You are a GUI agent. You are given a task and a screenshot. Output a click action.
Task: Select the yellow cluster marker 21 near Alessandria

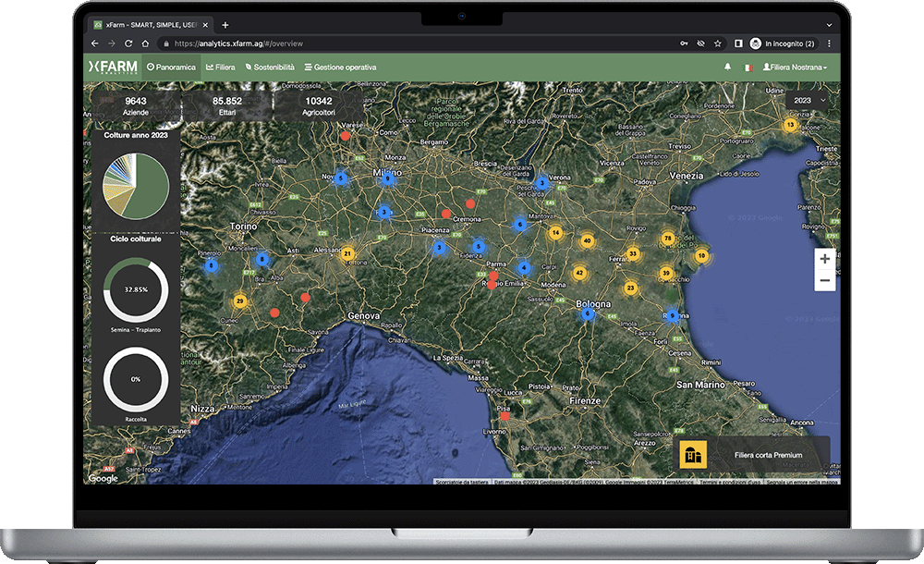[x=347, y=253]
